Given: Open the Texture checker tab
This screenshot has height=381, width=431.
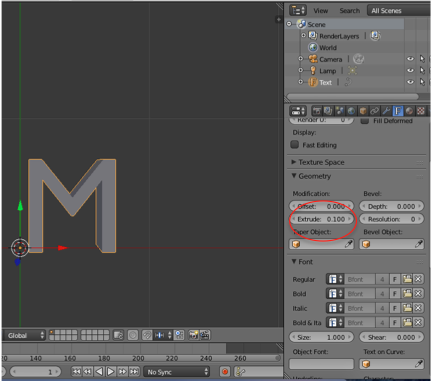Looking at the screenshot, I should 421,111.
